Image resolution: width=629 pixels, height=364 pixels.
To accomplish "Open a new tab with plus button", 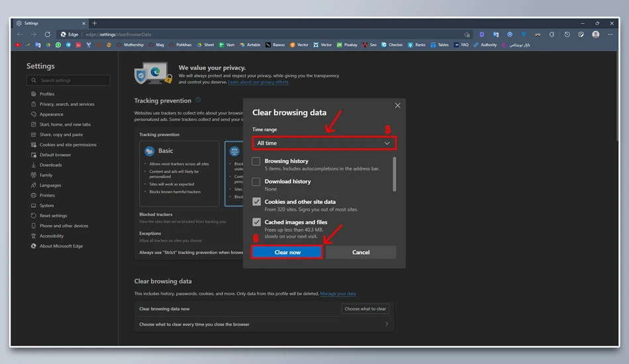I will [95, 23].
